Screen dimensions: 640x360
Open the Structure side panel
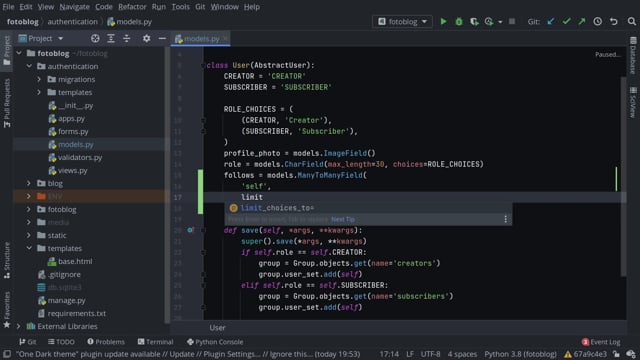coord(7,260)
